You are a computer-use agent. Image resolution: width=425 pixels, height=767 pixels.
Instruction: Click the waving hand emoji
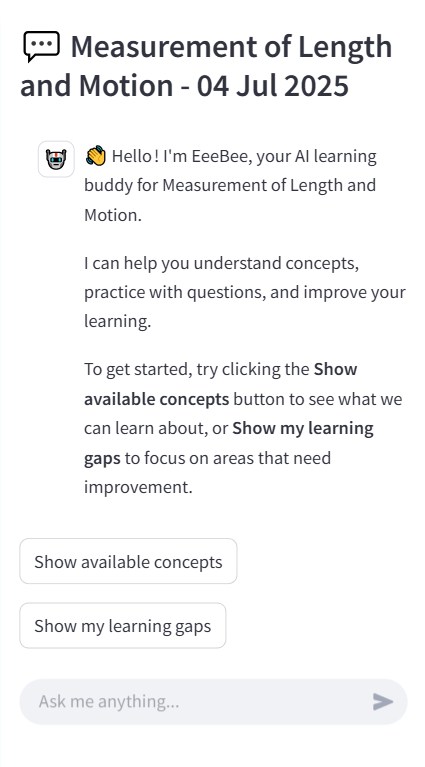tap(95, 156)
